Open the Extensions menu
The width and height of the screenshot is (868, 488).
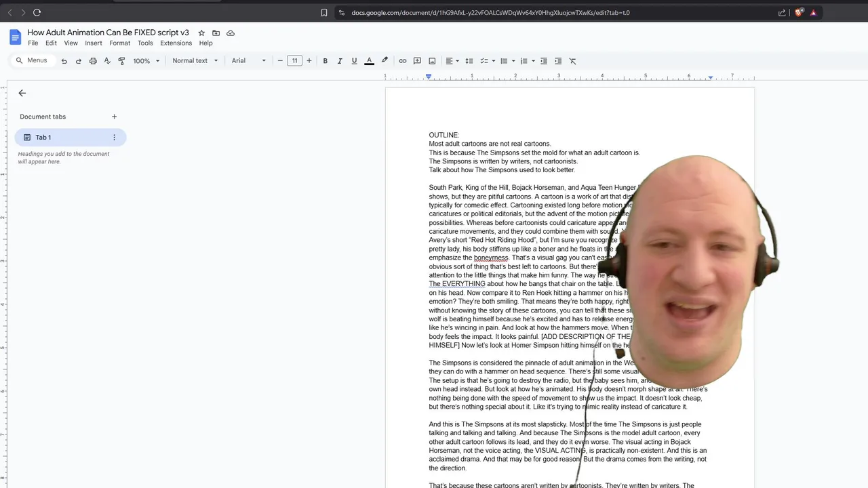click(176, 43)
